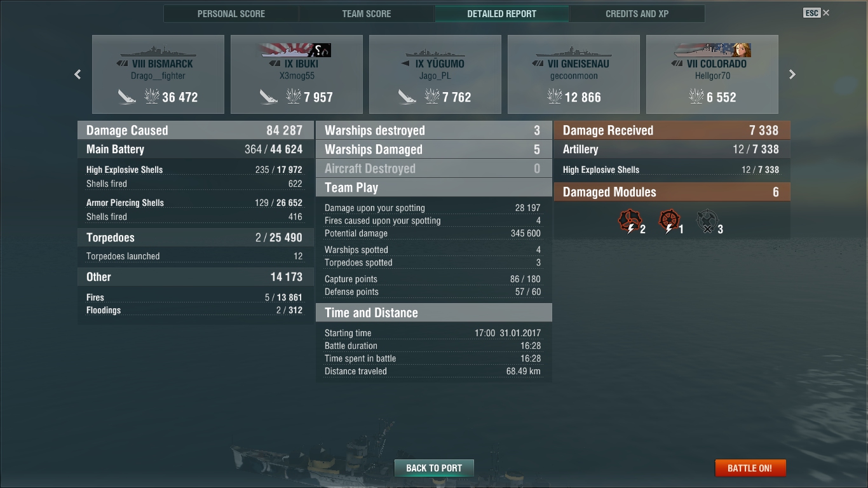The image size is (868, 488).
Task: Open the Team Score tab
Action: click(x=367, y=13)
